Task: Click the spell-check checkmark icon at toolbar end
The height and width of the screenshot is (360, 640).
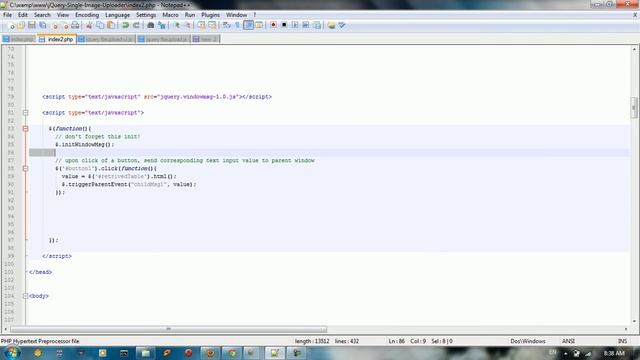Action: (342, 25)
